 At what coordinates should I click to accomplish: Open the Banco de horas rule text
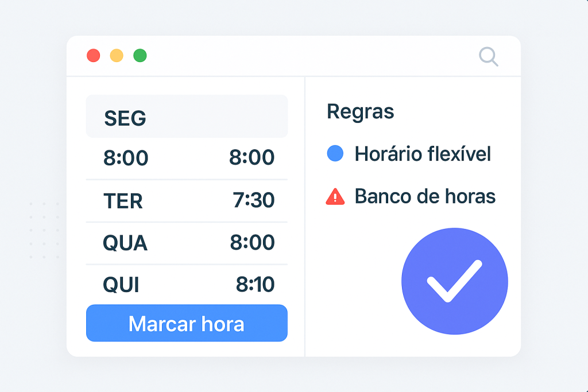pyautogui.click(x=425, y=197)
